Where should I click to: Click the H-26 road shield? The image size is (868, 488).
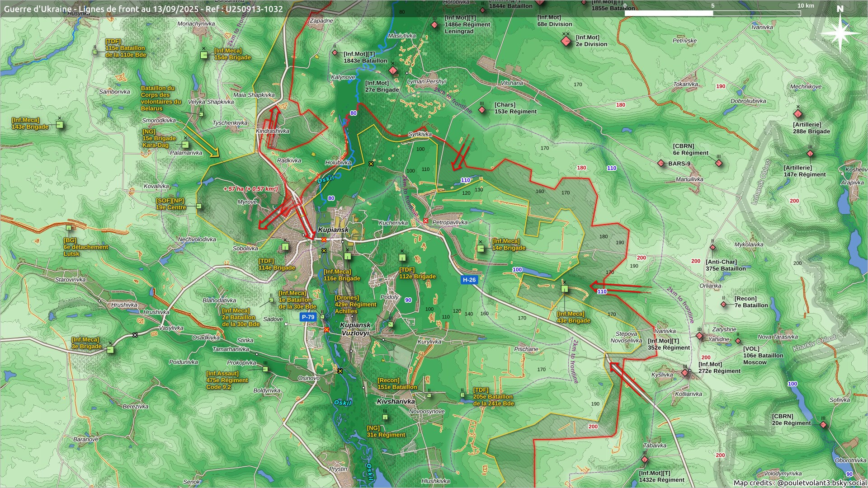click(x=469, y=280)
